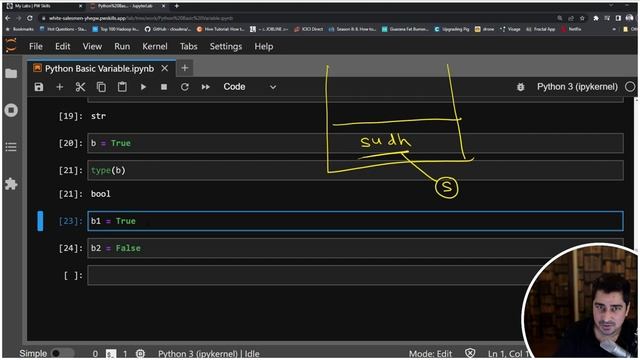Open the Upgrading Pig bookmark

point(452,29)
